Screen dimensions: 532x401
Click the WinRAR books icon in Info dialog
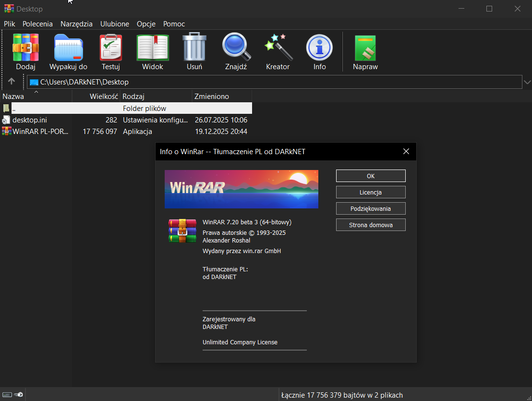tap(182, 231)
